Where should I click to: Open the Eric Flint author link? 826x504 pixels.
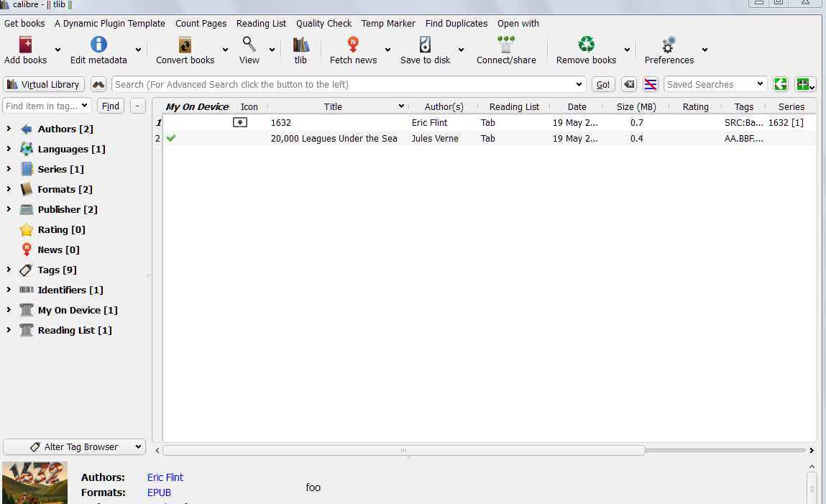[x=165, y=477]
